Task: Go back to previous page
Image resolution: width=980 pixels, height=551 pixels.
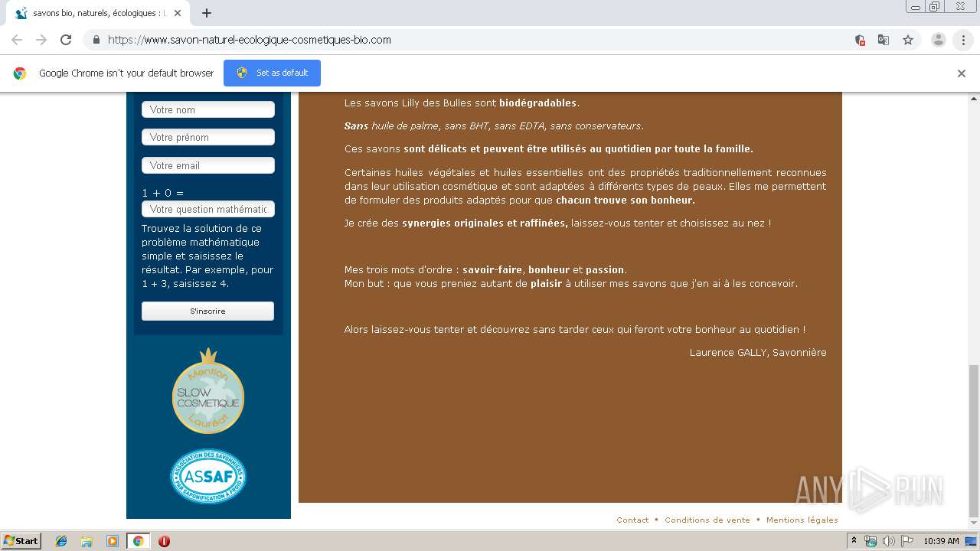Action: 17,40
